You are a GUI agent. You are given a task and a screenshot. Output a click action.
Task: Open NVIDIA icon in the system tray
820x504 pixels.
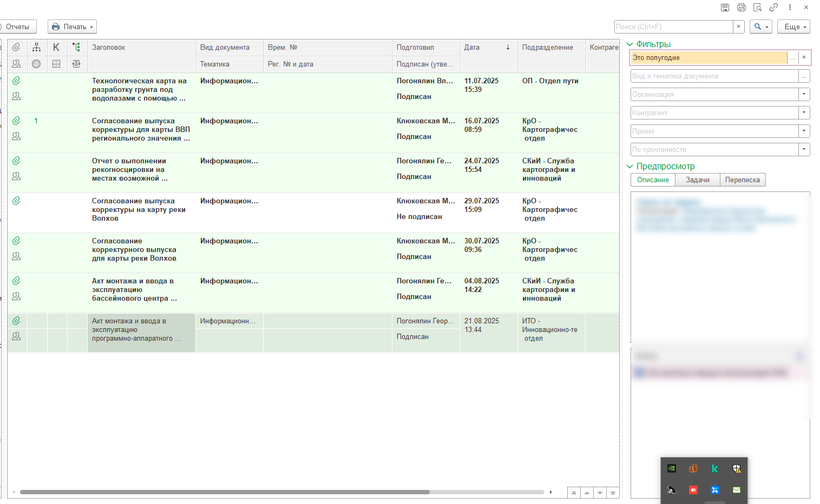tap(672, 468)
